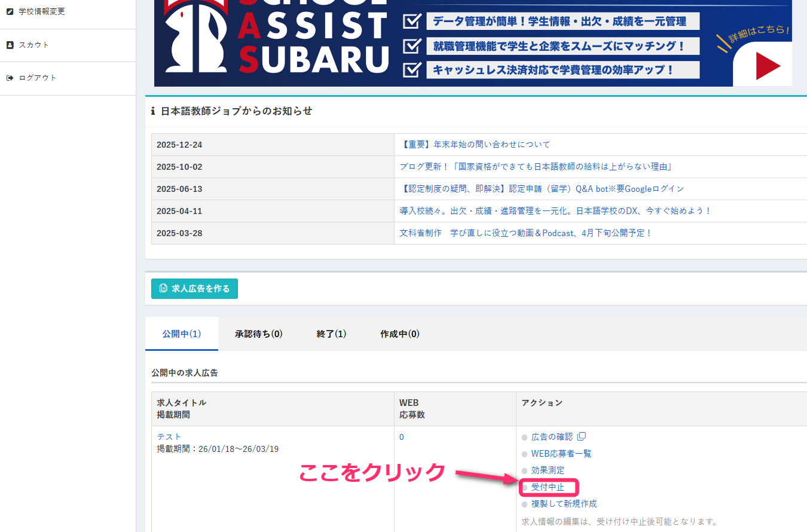Select the 作成中(0) tab

pos(399,334)
